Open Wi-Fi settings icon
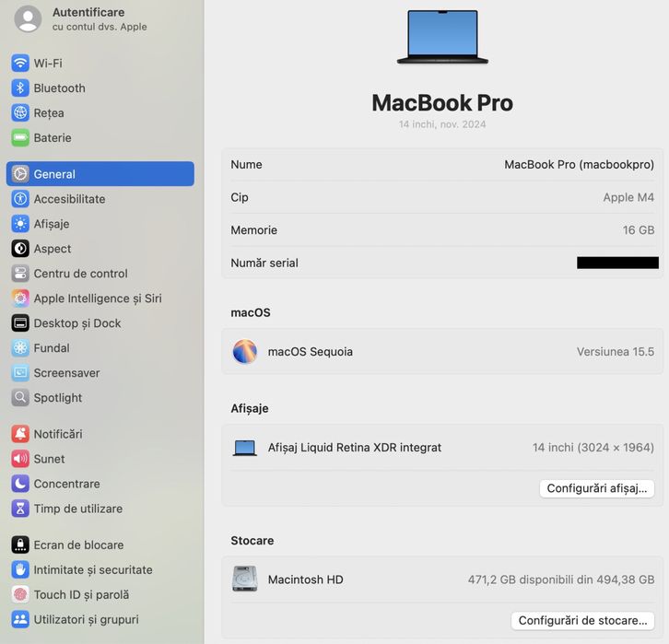 click(20, 64)
